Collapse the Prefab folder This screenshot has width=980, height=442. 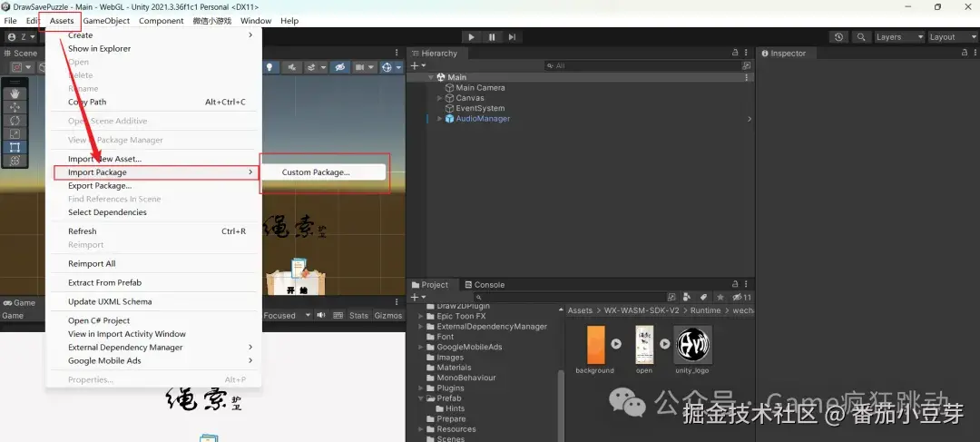pos(421,398)
